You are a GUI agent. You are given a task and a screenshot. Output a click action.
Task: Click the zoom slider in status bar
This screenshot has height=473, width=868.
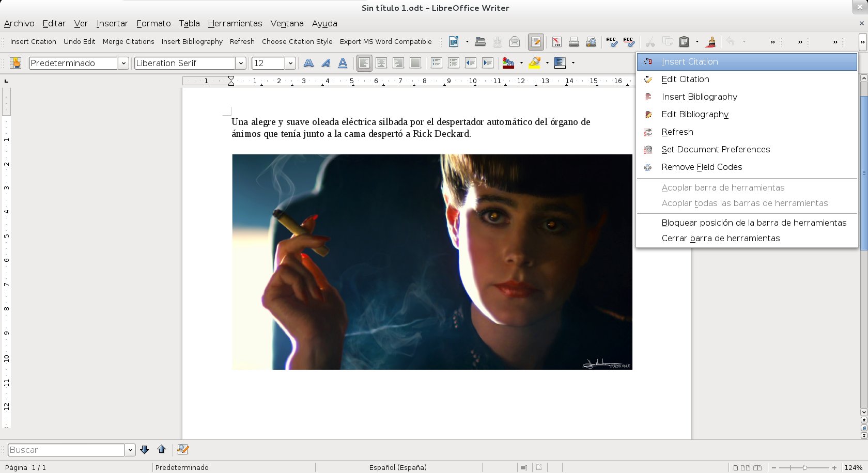click(x=804, y=468)
